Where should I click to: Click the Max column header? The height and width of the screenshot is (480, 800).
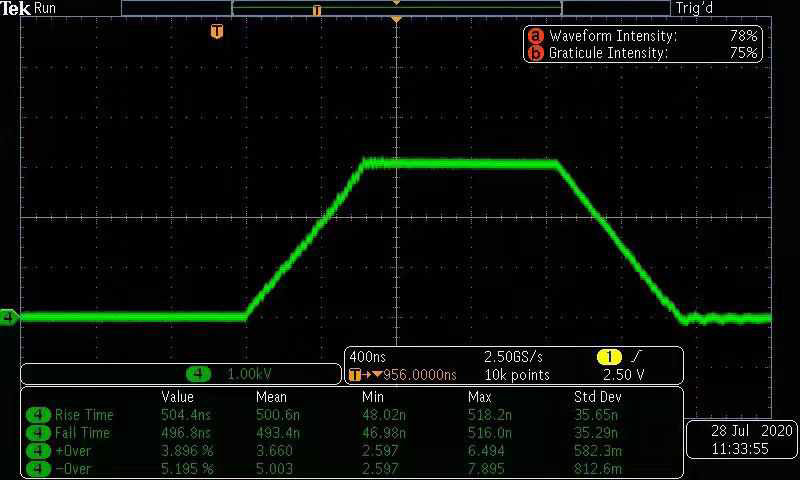pyautogui.click(x=480, y=397)
